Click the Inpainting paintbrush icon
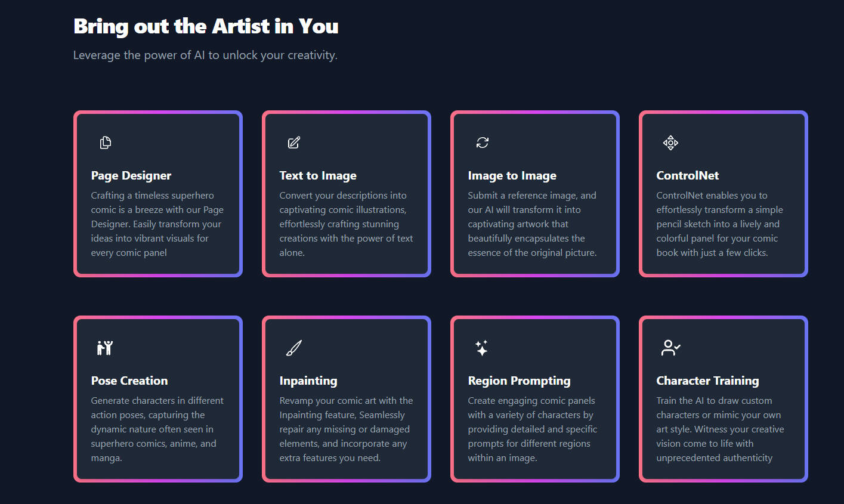Viewport: 844px width, 504px height. [293, 348]
